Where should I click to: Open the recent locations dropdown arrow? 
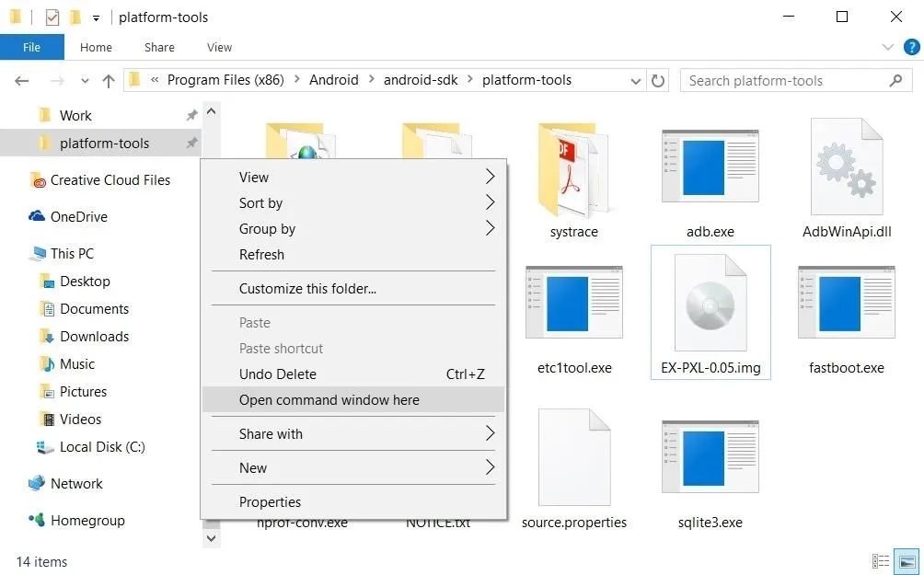point(85,81)
